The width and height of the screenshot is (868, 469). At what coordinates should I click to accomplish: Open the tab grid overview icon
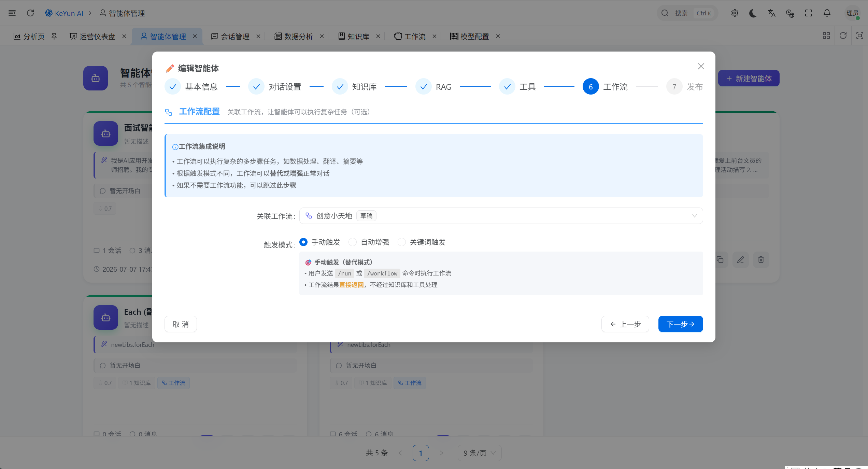click(826, 36)
